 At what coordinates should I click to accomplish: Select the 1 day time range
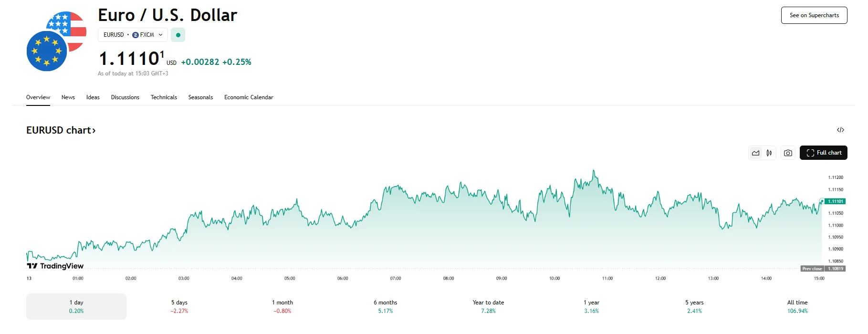click(x=76, y=306)
